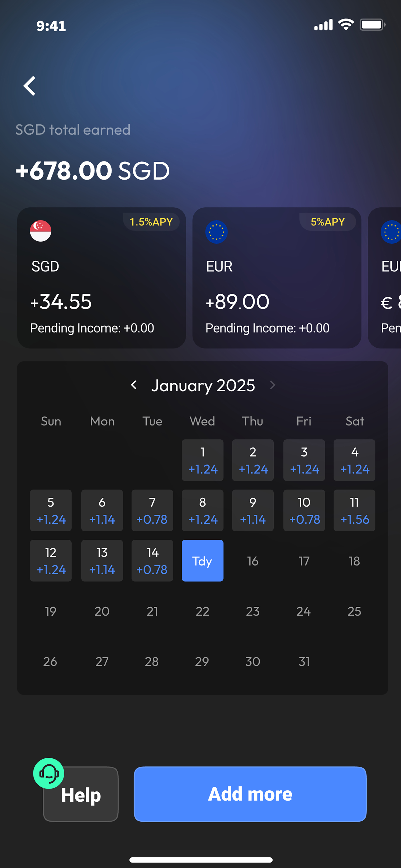The width and height of the screenshot is (401, 868).
Task: Go to next month in calendar
Action: pos(273,385)
